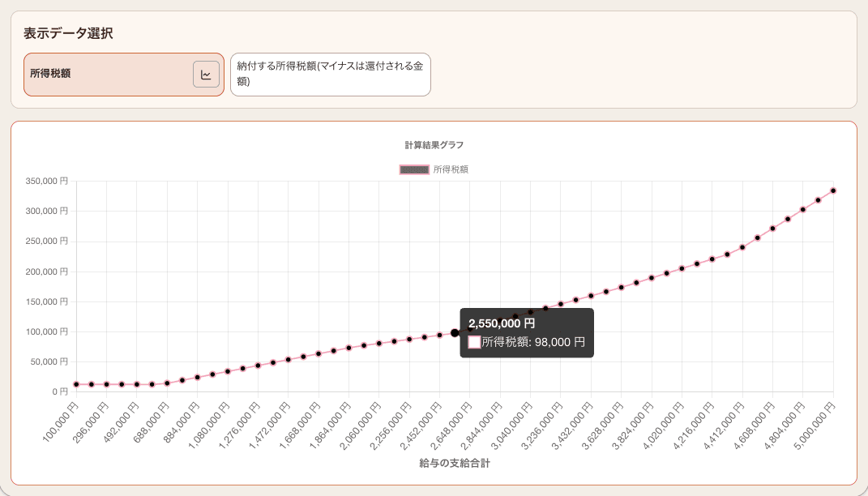Select 納付する所得税額 data option
The width and height of the screenshot is (868, 496).
point(330,75)
